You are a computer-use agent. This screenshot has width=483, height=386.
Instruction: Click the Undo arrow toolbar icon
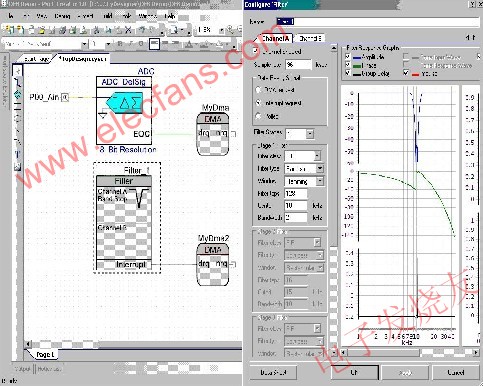tap(142, 30)
